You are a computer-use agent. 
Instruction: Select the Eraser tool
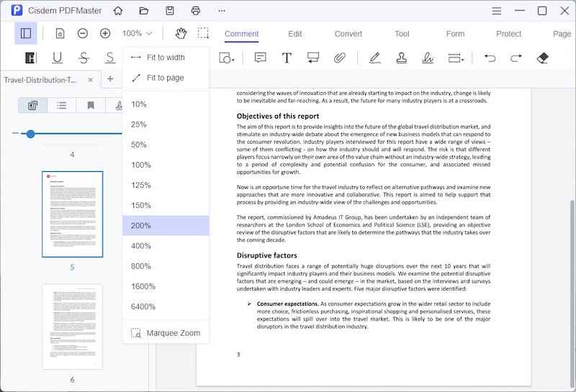pyautogui.click(x=543, y=58)
